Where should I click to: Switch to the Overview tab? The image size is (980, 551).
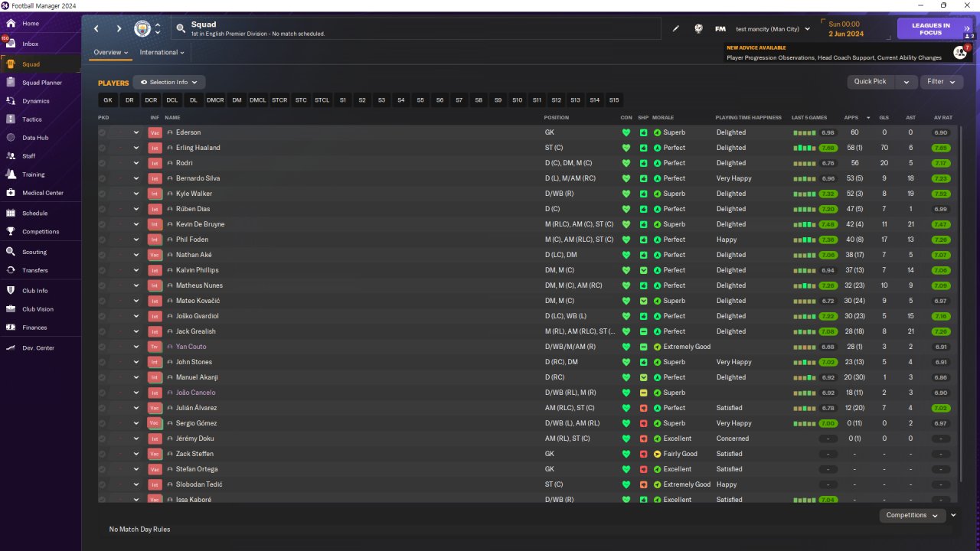pyautogui.click(x=111, y=53)
